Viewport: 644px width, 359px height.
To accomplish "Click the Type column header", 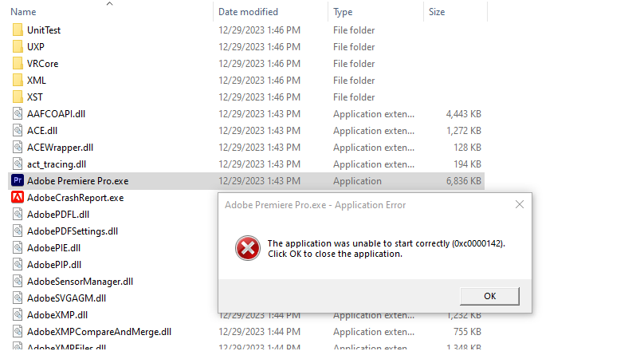I will click(343, 12).
